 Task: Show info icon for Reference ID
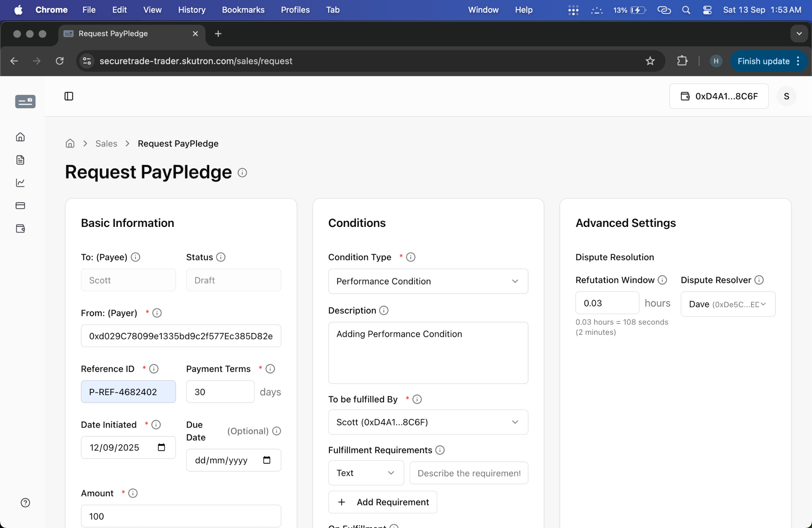click(x=154, y=369)
